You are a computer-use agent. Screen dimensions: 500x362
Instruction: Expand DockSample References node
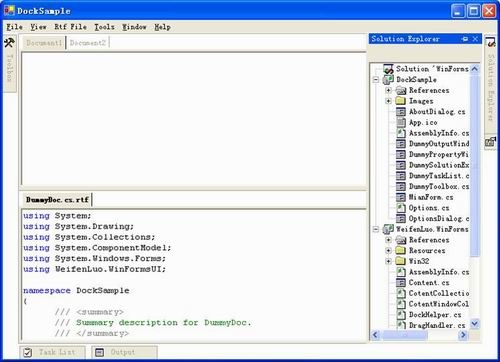[x=388, y=90]
